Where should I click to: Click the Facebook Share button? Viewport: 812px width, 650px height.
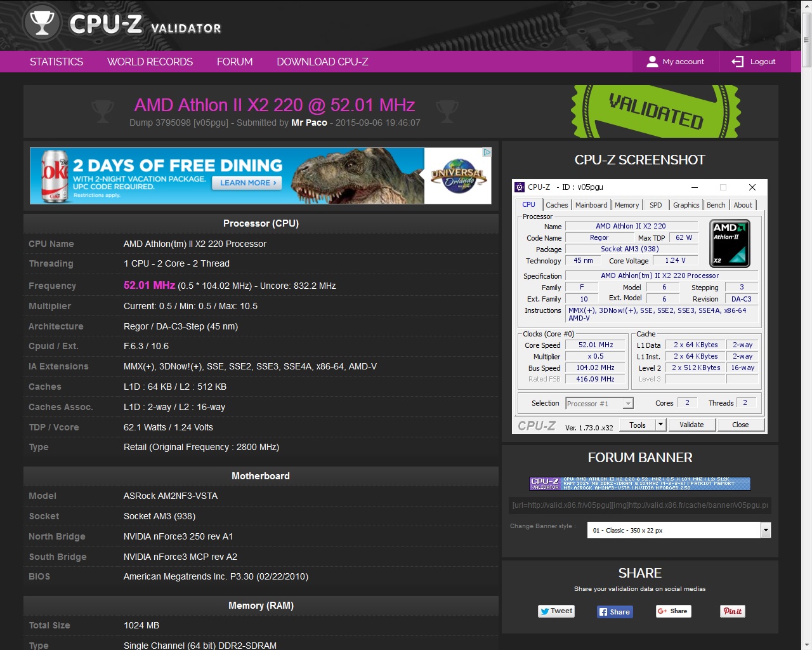(615, 612)
